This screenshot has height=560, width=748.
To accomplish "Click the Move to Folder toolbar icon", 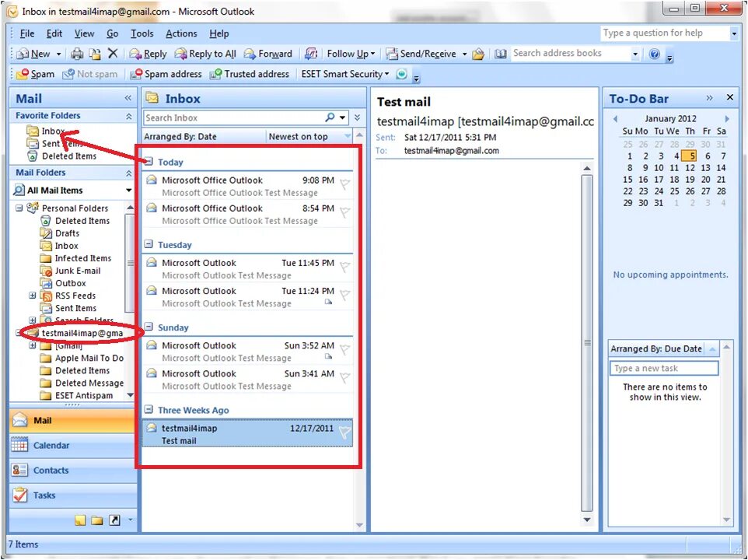I will 95,54.
